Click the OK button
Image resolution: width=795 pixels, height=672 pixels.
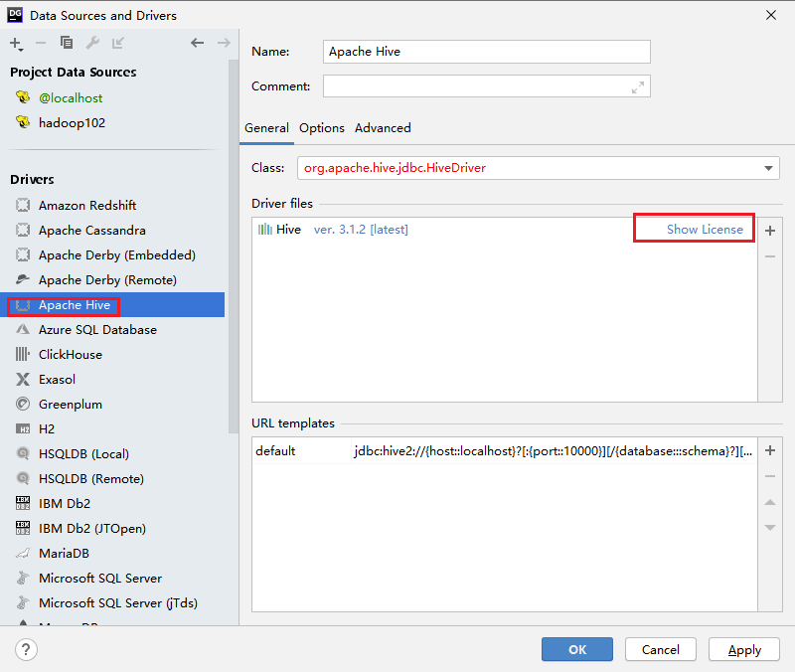click(x=577, y=650)
